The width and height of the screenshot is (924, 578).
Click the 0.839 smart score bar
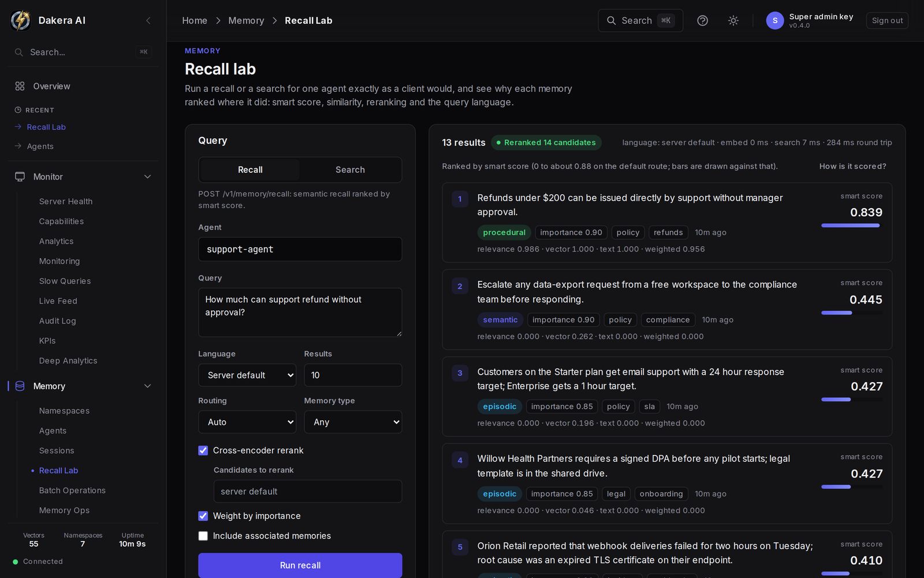852,225
